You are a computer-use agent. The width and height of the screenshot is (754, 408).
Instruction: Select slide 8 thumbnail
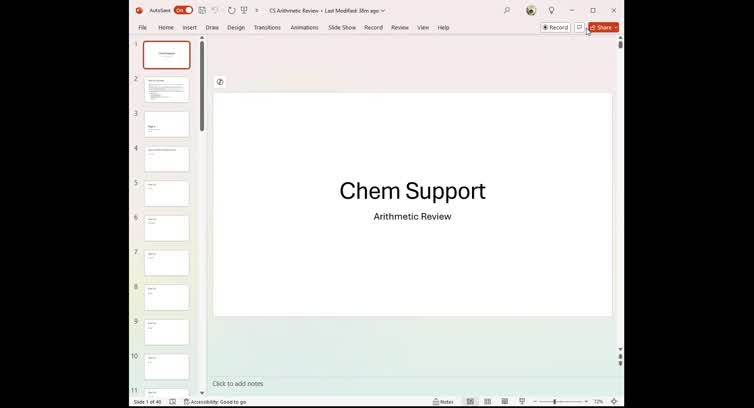[166, 297]
